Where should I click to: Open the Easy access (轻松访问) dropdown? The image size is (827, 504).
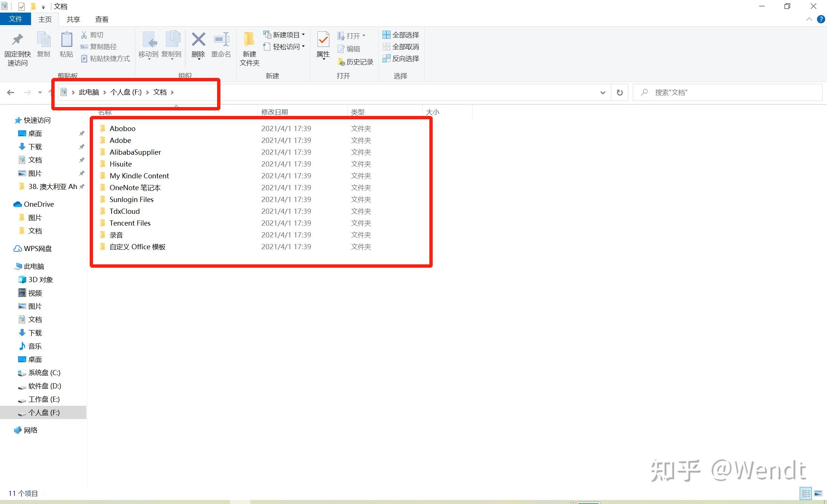tap(284, 47)
